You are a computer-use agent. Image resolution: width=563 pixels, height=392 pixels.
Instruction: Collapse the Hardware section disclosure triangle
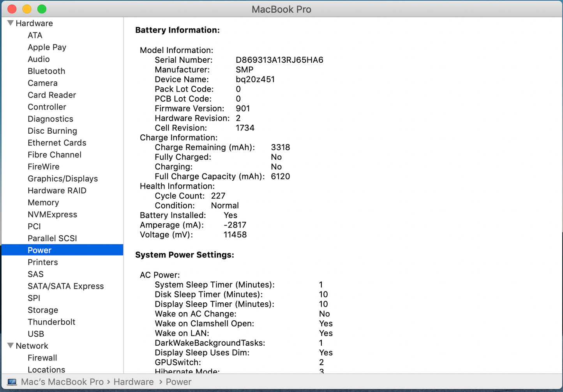[11, 23]
